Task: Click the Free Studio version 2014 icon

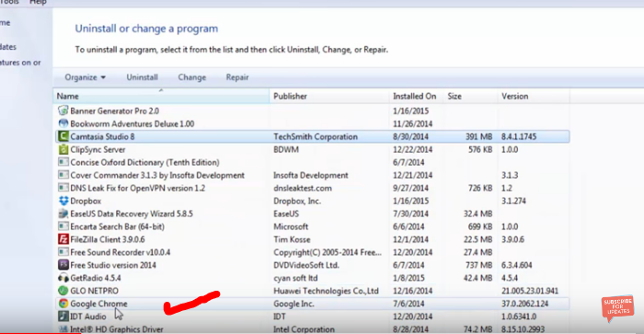Action: pyautogui.click(x=63, y=265)
